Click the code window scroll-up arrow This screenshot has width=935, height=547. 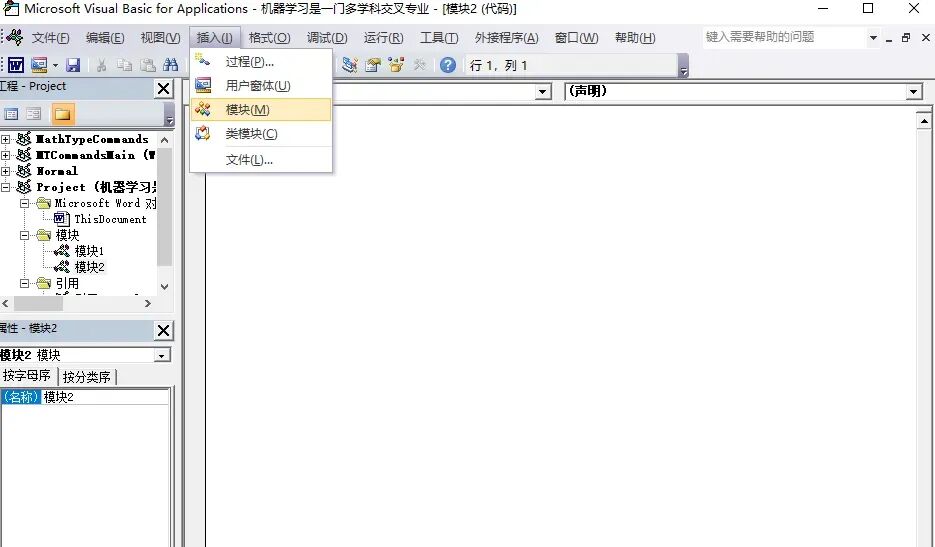(x=924, y=121)
